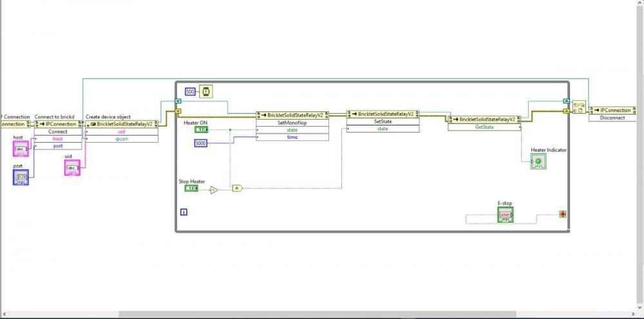Click the 5000 numeric constant
The width and height of the screenshot is (644, 319).
click(201, 143)
